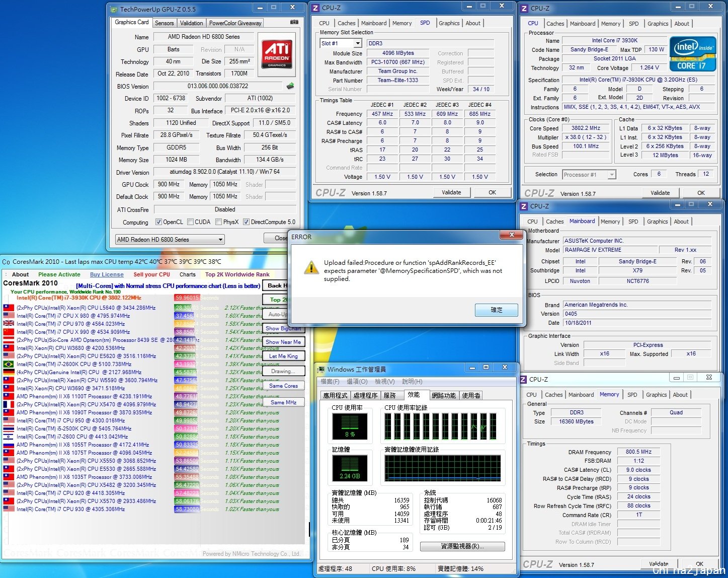Screen dimensions: 728x578
Task: Click the Russia flag beside the Phenom 1055T row
Action: (9, 445)
